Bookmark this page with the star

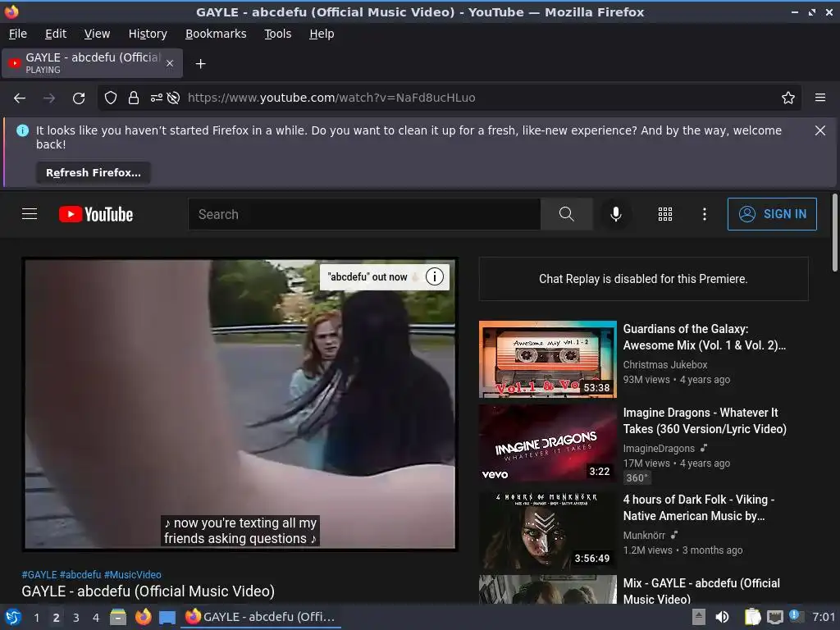788,98
